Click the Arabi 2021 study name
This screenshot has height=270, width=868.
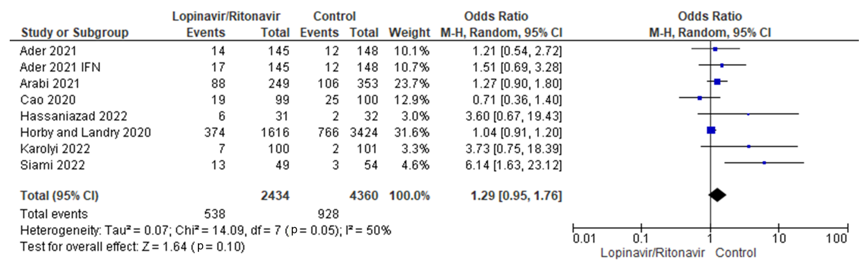pos(49,84)
